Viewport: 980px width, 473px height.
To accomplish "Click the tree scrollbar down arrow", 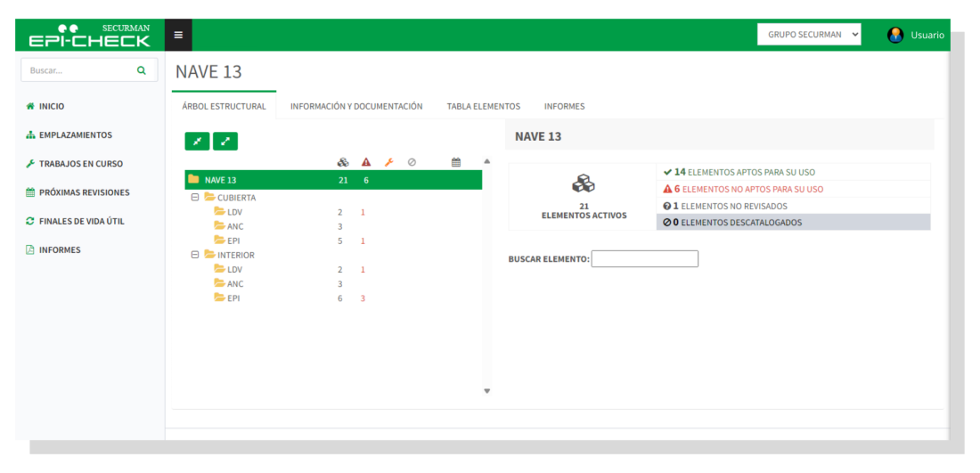I will [486, 390].
